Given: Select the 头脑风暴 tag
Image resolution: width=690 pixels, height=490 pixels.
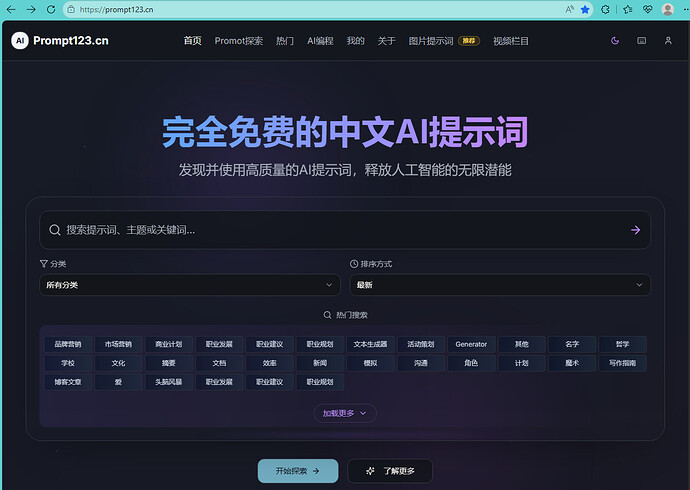Looking at the screenshot, I should [x=169, y=382].
